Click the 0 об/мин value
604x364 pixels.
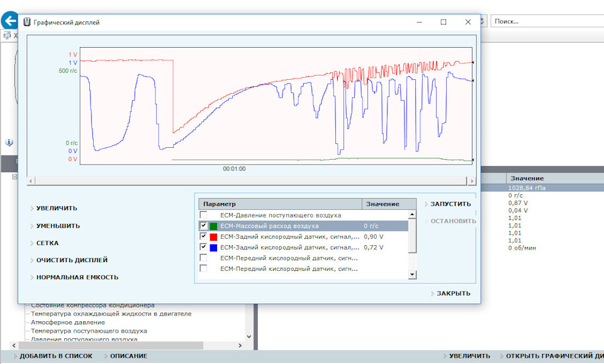click(x=522, y=248)
